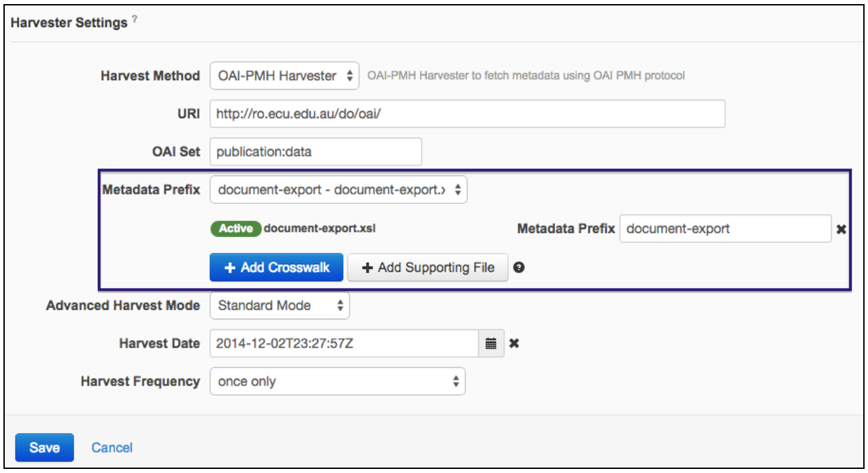The height and width of the screenshot is (473, 868).
Task: Expand the Harvest Frequency dropdown
Action: pyautogui.click(x=337, y=382)
